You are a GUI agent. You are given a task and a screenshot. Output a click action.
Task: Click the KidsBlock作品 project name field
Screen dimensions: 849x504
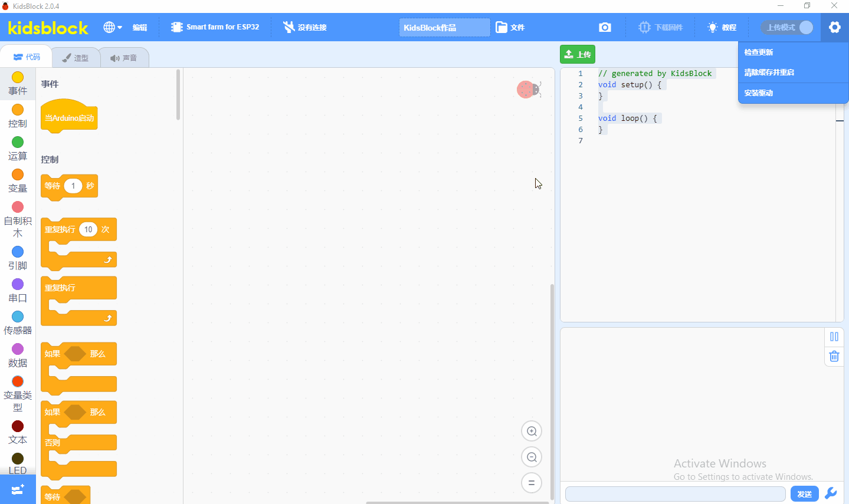pyautogui.click(x=445, y=27)
